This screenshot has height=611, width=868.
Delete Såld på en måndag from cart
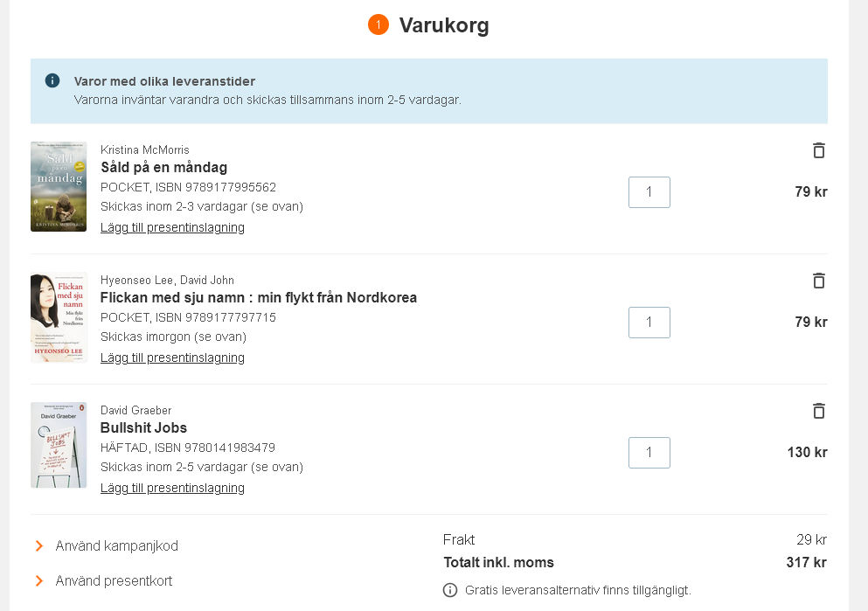819,150
